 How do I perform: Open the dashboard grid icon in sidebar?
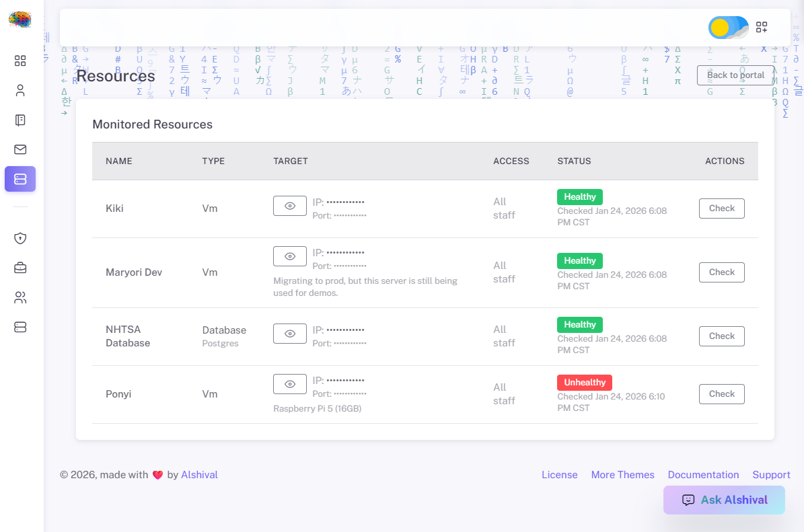(20, 61)
